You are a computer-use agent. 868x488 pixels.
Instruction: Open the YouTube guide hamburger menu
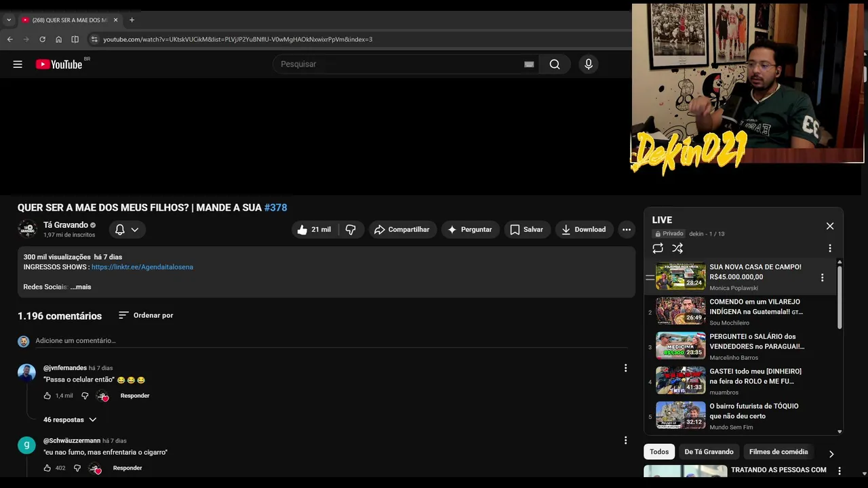[x=18, y=64]
